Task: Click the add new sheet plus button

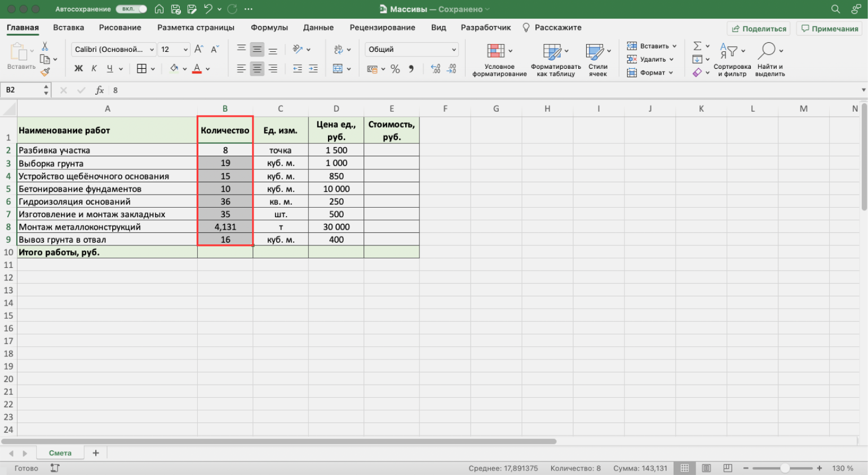Action: tap(96, 453)
